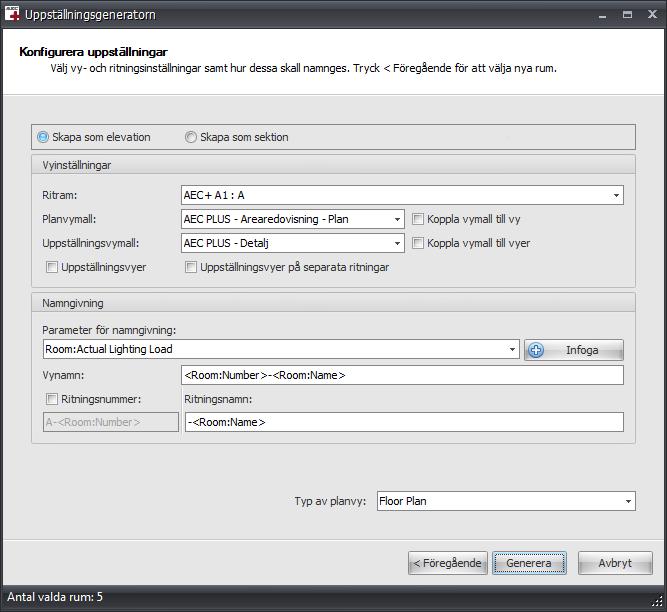
Task: Click the Antal valda rum: 5 status text
Action: [55, 597]
